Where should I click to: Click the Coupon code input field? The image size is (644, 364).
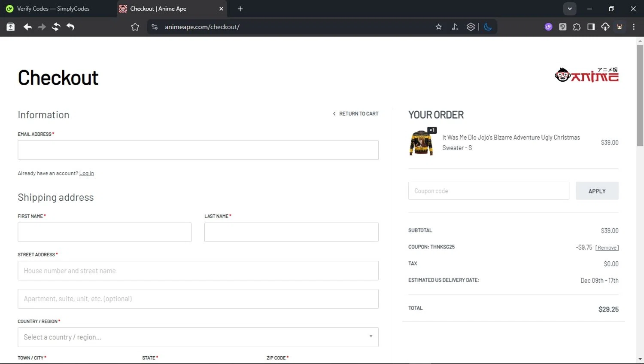coord(489,191)
